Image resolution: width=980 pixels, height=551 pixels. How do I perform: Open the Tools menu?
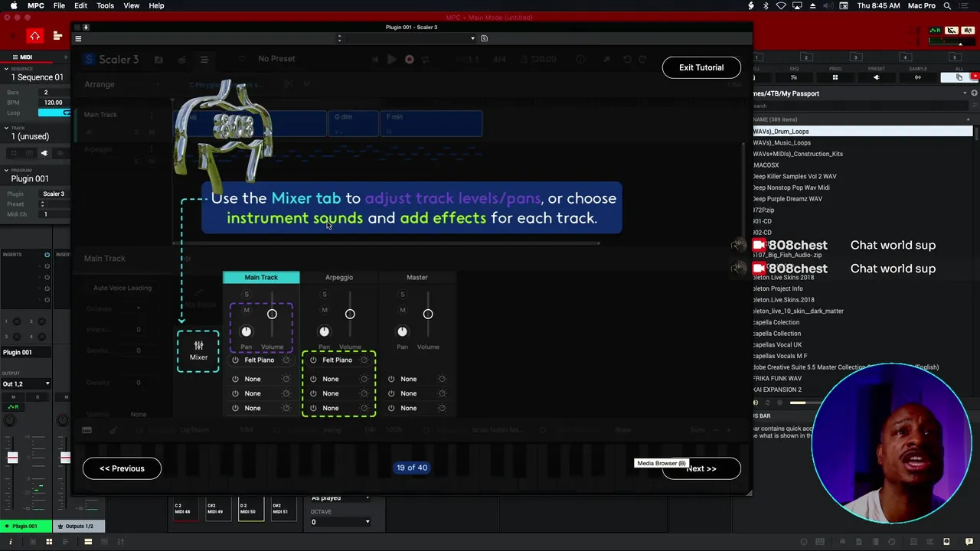click(105, 5)
